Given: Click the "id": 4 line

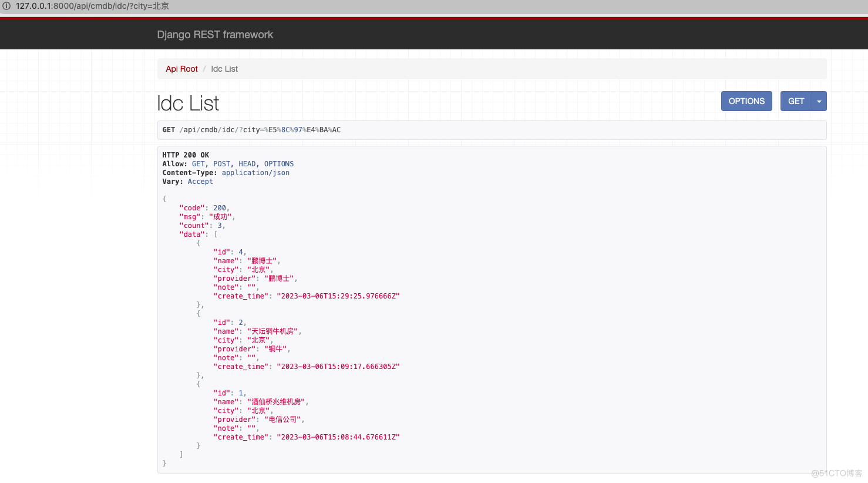Looking at the screenshot, I should pyautogui.click(x=230, y=252).
